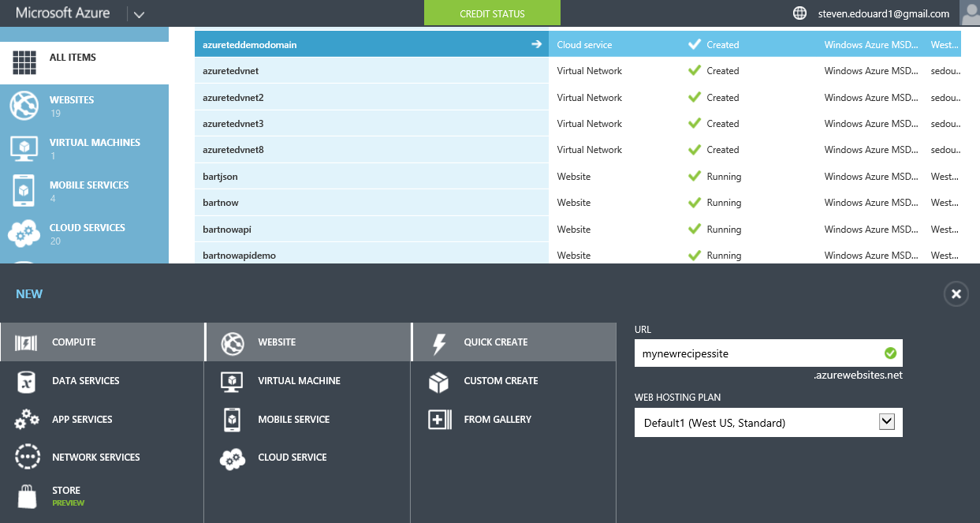Choose Quick Create option
Viewport: 980px width, 523px height.
514,342
